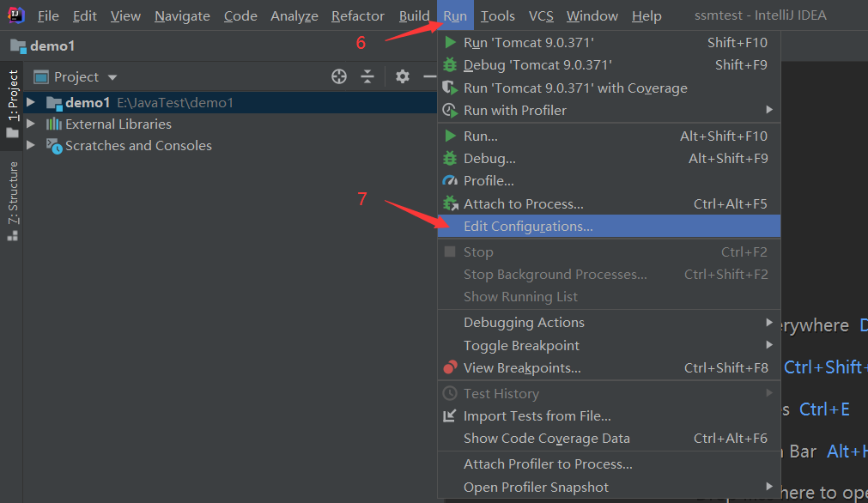Click the gauge icon beside Profile...

(450, 181)
